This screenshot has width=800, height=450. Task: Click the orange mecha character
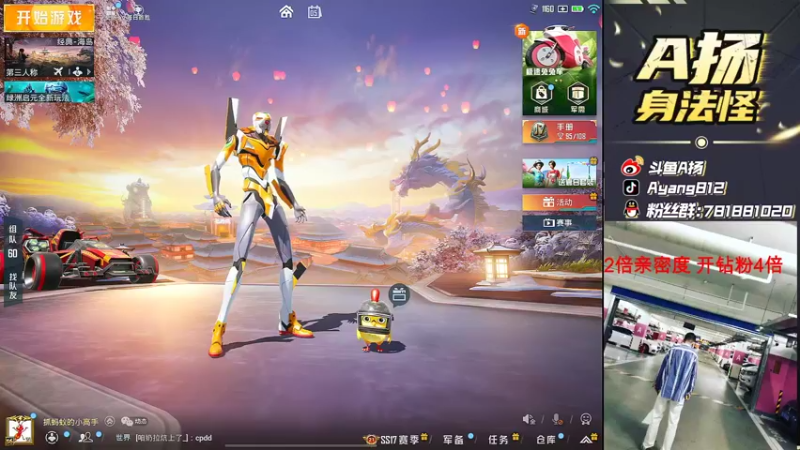pyautogui.click(x=259, y=227)
